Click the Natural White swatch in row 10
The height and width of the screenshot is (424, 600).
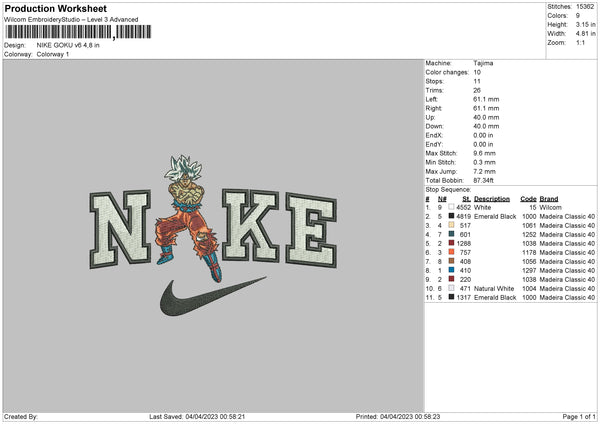click(x=451, y=288)
